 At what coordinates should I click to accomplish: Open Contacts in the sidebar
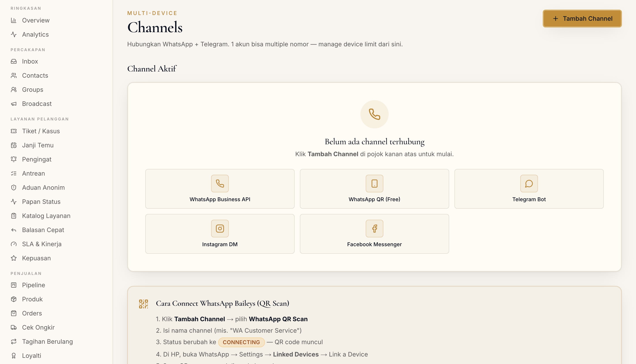coord(57,75)
